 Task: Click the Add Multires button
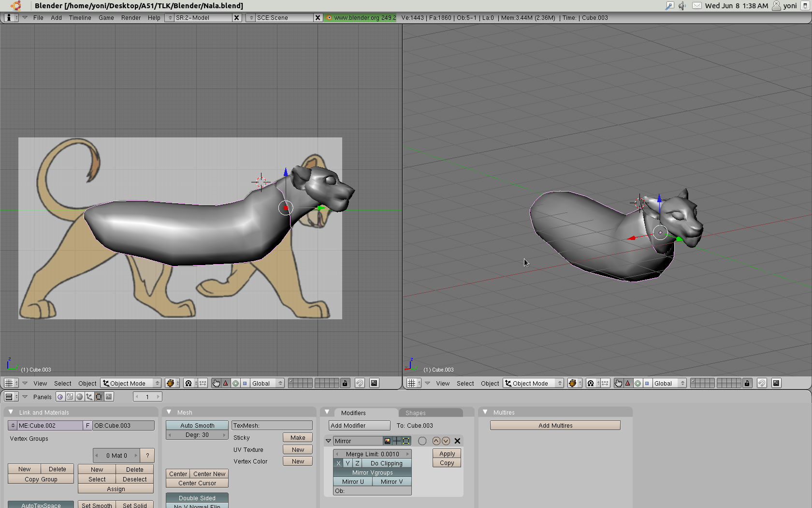pyautogui.click(x=555, y=425)
